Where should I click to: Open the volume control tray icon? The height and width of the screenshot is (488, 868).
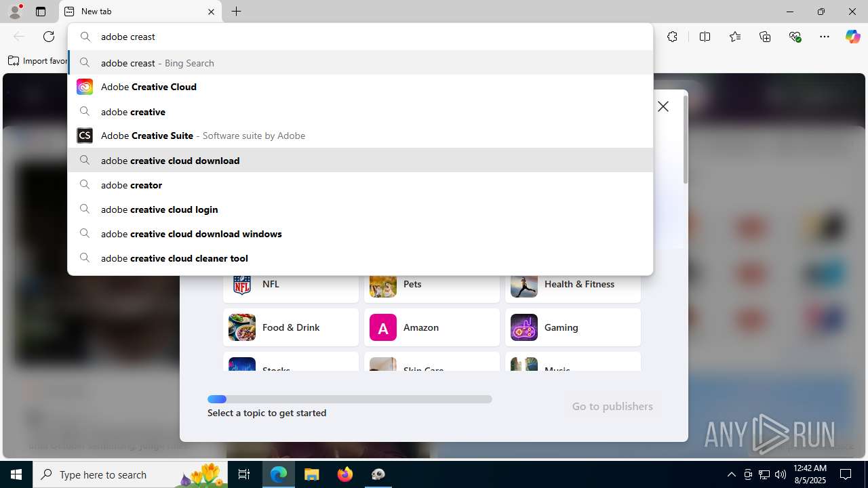(780, 474)
